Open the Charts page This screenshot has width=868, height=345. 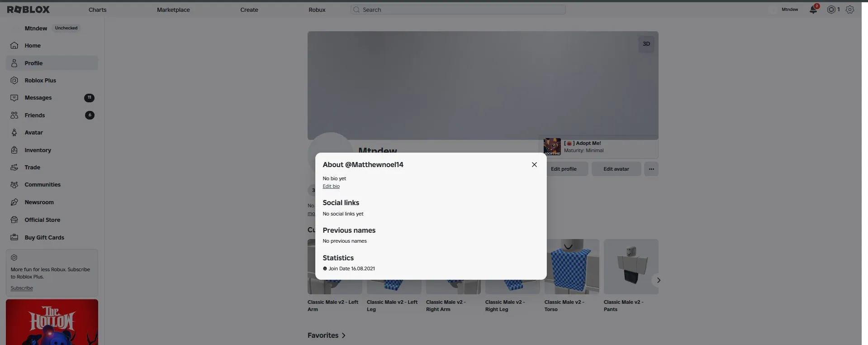98,10
